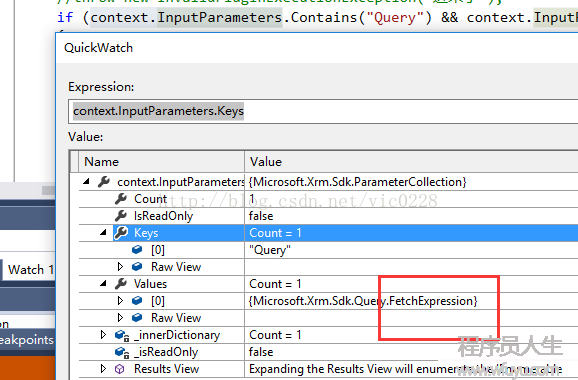Collapse the Values node
578x380 pixels.
tap(103, 283)
